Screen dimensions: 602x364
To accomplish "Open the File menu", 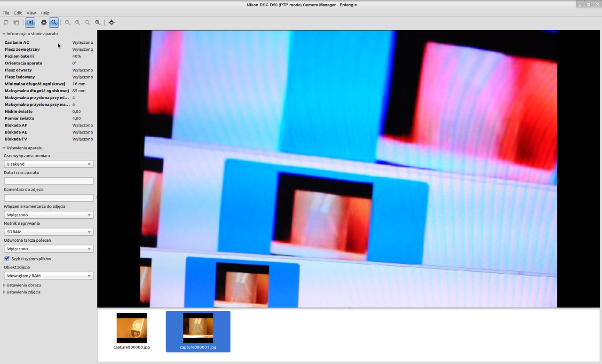I will [x=6, y=13].
